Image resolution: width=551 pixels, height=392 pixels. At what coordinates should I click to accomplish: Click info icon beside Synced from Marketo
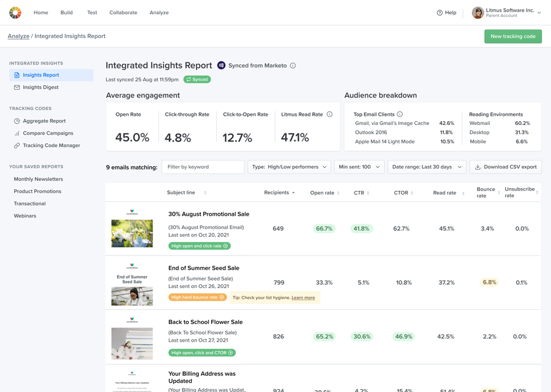[293, 66]
